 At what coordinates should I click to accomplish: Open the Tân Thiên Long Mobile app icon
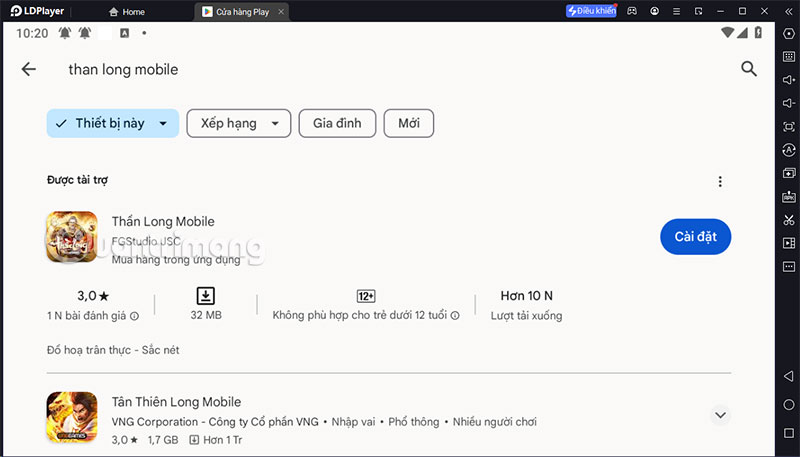(x=72, y=417)
